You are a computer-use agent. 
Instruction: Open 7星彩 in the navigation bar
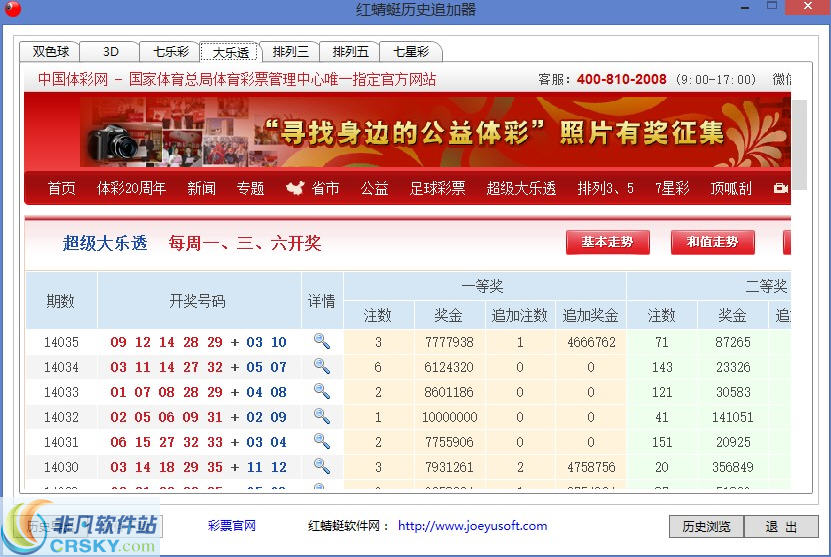pos(672,188)
